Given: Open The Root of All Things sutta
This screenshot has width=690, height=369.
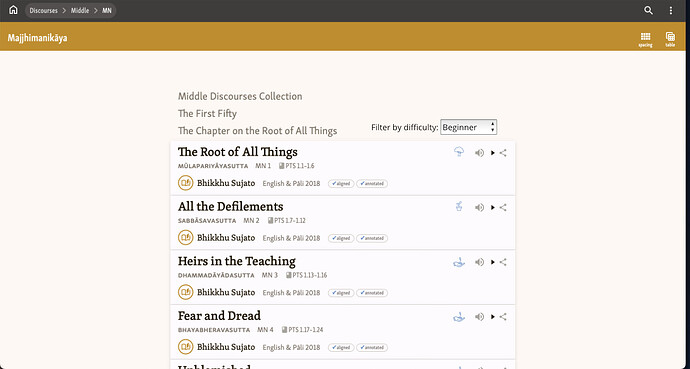Looking at the screenshot, I should pyautogui.click(x=238, y=152).
